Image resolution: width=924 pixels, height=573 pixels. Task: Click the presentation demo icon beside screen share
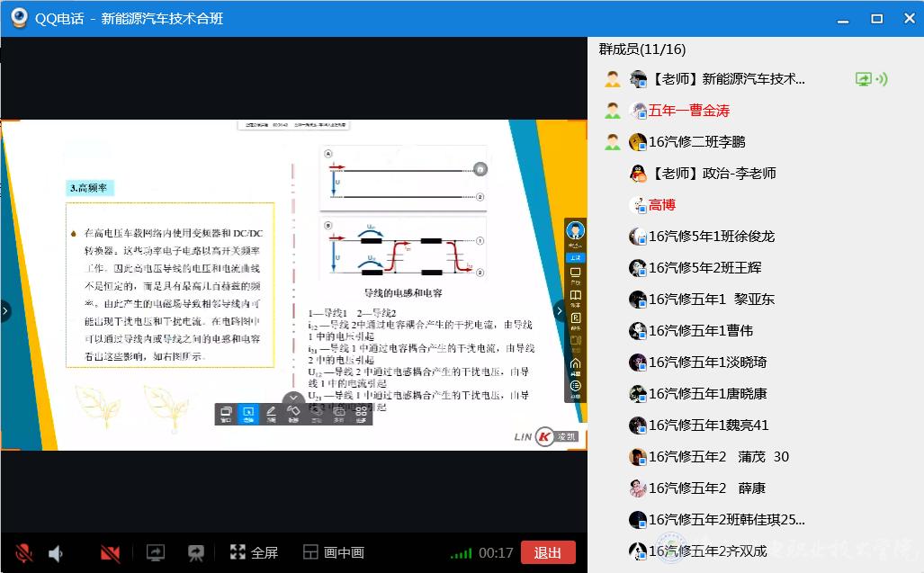coord(195,552)
